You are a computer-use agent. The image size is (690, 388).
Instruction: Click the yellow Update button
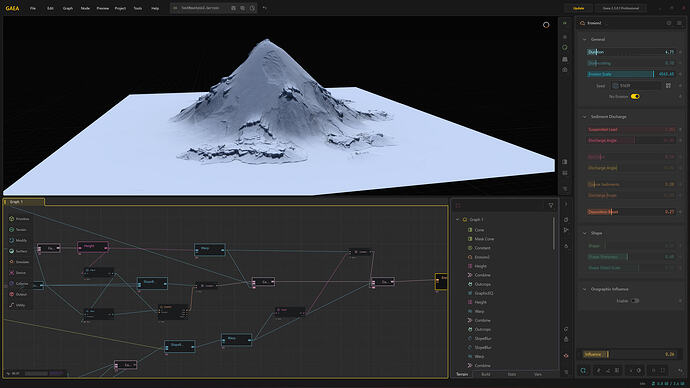(579, 8)
